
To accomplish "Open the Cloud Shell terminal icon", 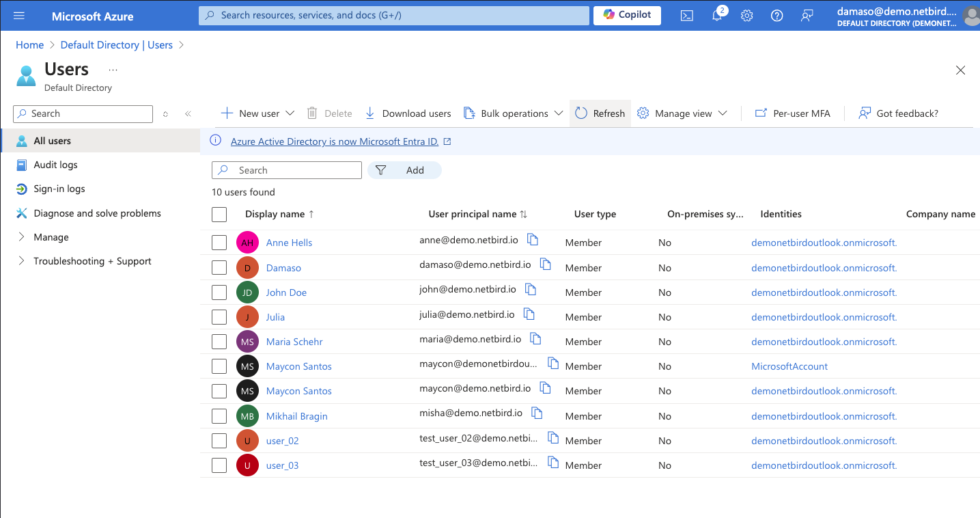I will 687,16.
